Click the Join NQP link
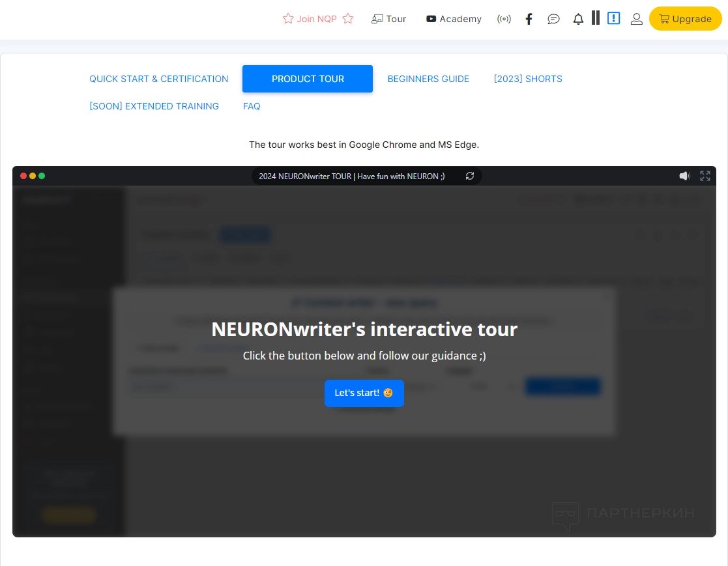 click(317, 19)
